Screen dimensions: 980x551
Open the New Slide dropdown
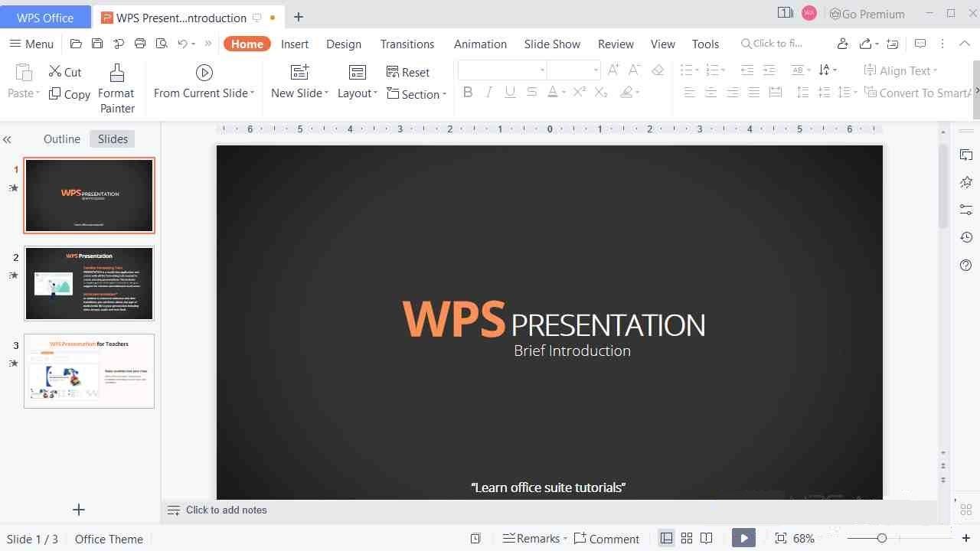point(327,93)
